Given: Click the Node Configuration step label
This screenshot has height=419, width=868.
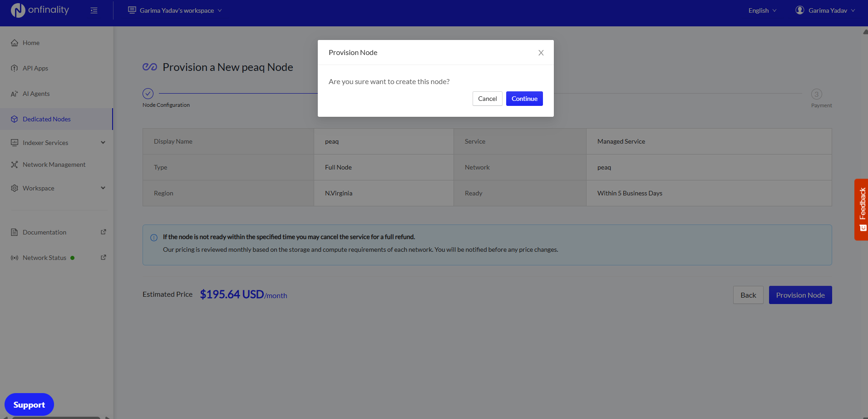Looking at the screenshot, I should coord(166,105).
